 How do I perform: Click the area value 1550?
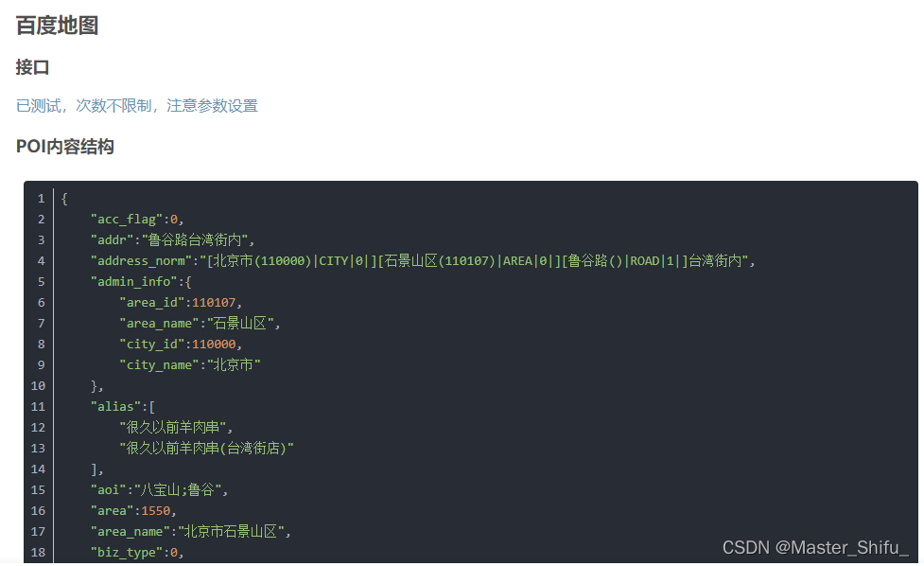[x=156, y=510]
